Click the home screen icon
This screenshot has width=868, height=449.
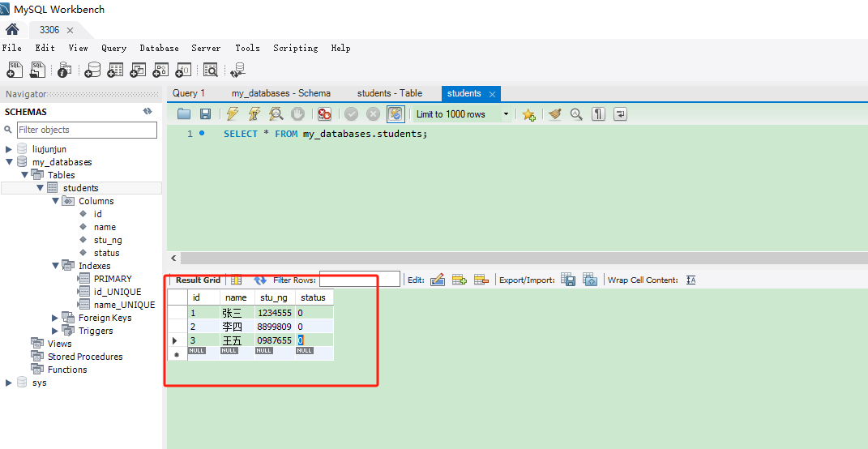pos(12,29)
